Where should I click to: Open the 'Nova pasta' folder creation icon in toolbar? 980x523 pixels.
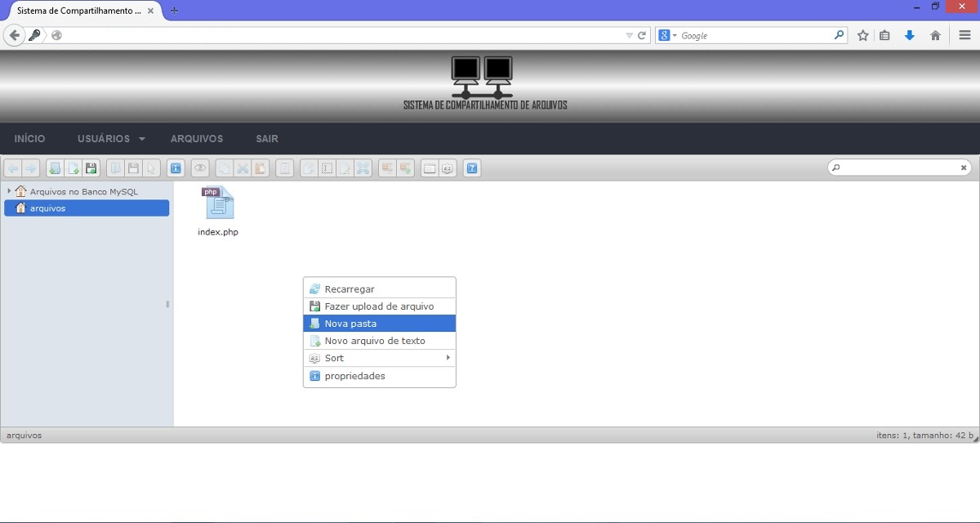click(55, 168)
